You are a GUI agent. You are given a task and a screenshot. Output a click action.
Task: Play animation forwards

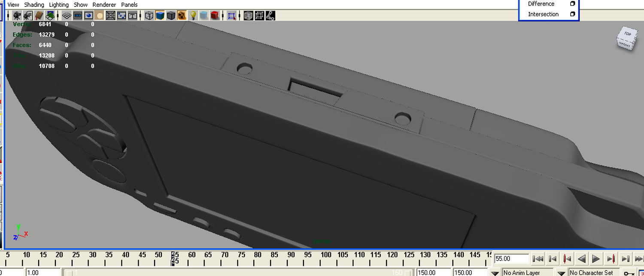pyautogui.click(x=596, y=259)
